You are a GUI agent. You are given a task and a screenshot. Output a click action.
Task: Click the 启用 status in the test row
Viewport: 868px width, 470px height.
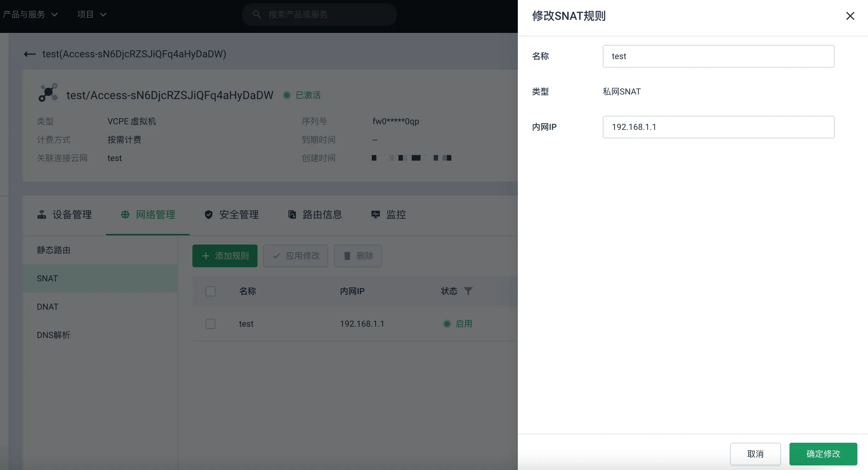tap(464, 324)
